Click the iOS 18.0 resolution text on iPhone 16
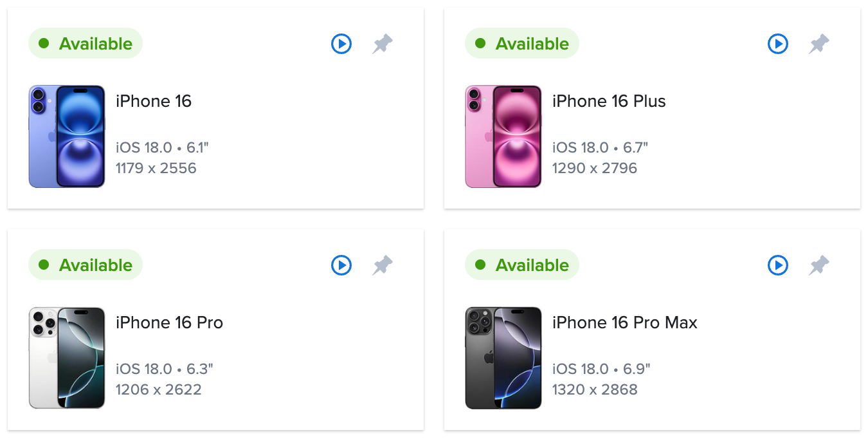The width and height of the screenshot is (868, 439). pos(157,158)
